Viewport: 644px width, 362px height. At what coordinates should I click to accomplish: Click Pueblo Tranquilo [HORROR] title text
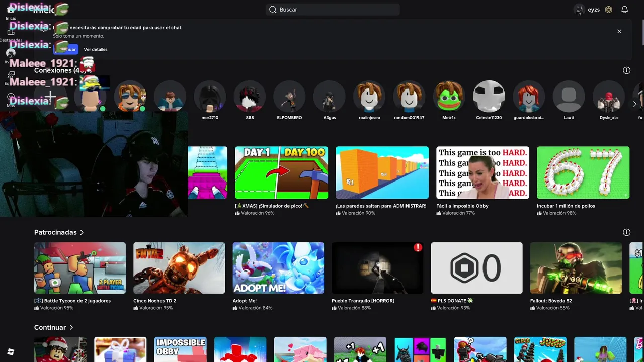[x=363, y=301]
